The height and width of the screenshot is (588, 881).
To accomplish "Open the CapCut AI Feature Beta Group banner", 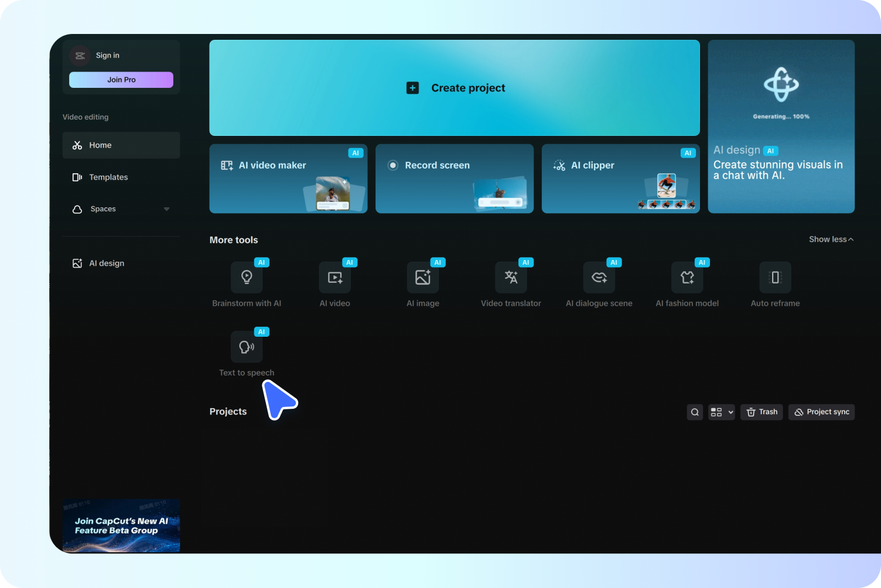I will point(121,525).
